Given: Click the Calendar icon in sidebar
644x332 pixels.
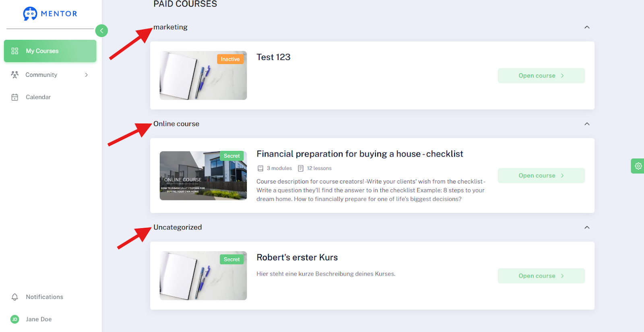Looking at the screenshot, I should [15, 97].
